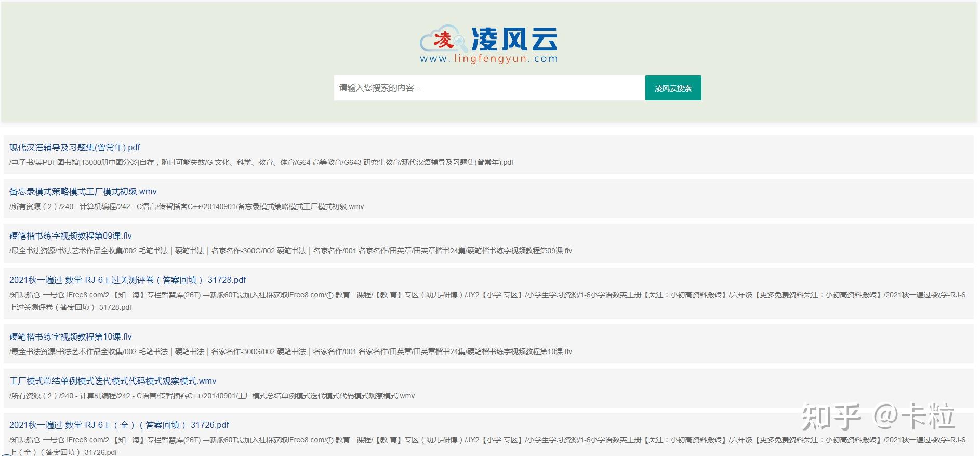980x456 pixels.
Task: Open 工厂模式总结单例模式迭代模式 wmv result
Action: coord(113,381)
